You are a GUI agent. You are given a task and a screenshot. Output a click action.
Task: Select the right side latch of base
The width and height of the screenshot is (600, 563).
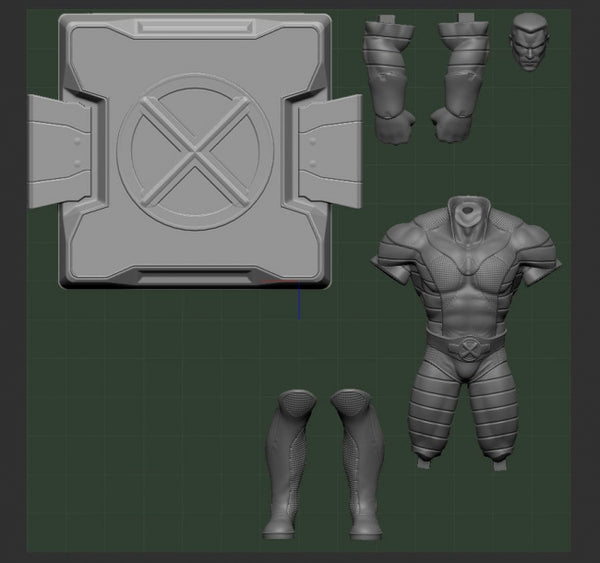coord(328,150)
